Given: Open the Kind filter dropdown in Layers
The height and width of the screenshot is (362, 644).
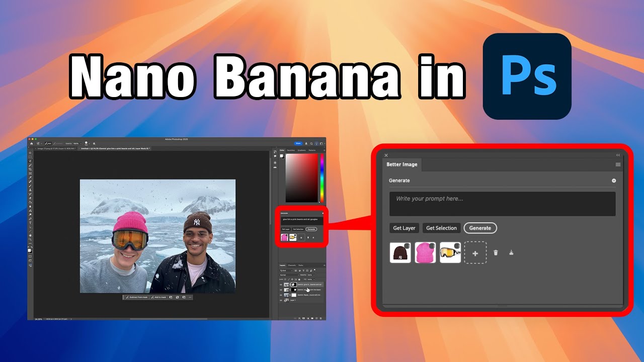Looking at the screenshot, I should (286, 270).
